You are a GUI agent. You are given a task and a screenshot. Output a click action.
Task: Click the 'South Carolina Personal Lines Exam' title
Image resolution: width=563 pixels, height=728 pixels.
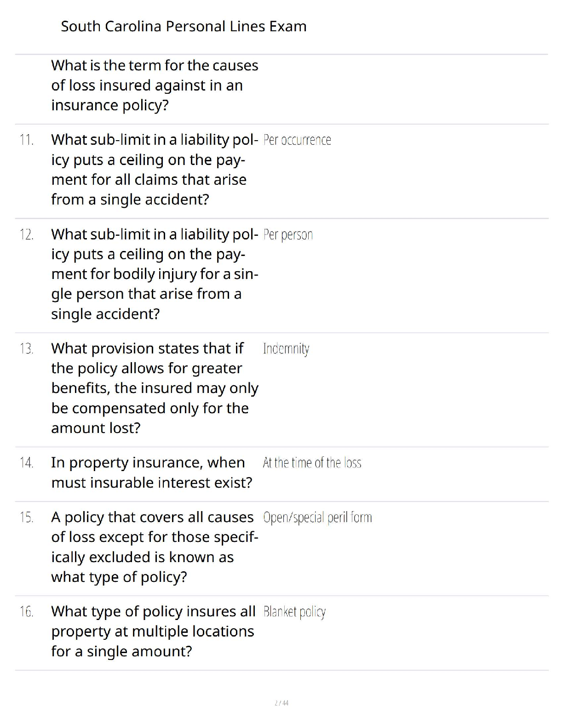184,26
